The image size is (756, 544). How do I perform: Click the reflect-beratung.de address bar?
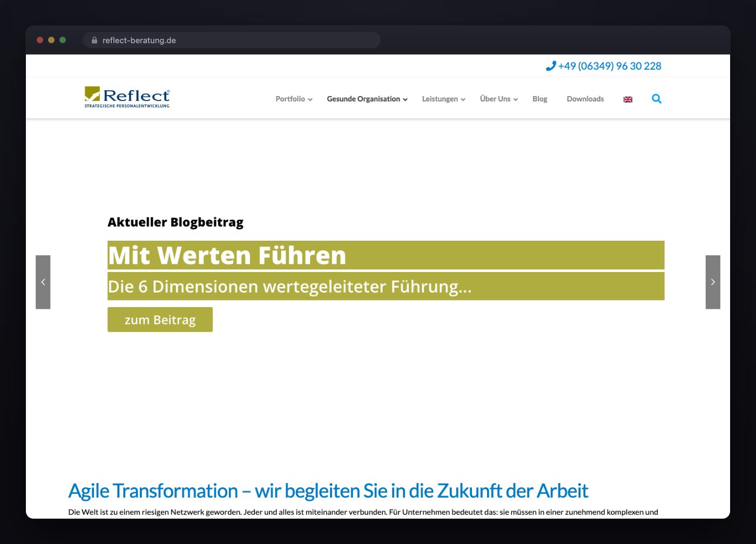pyautogui.click(x=232, y=40)
